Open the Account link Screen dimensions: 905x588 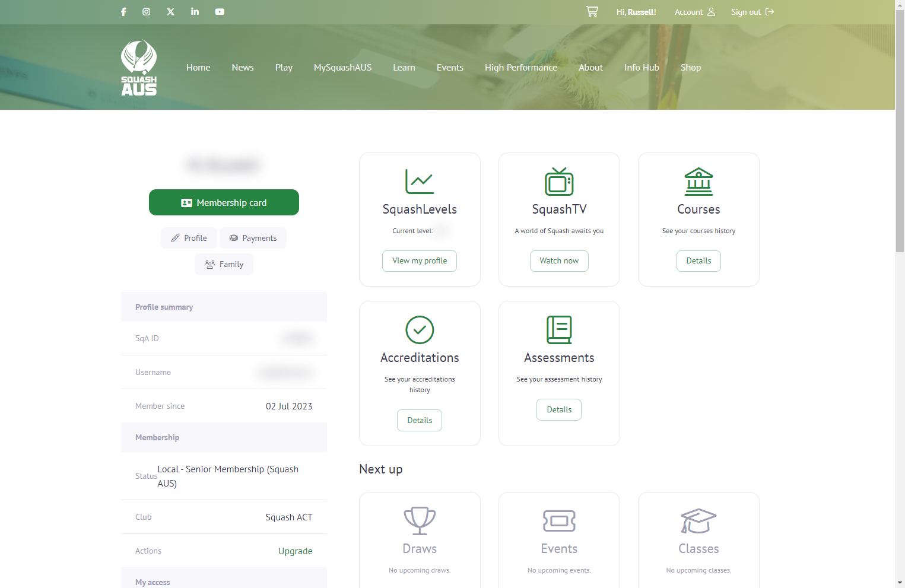coord(695,12)
